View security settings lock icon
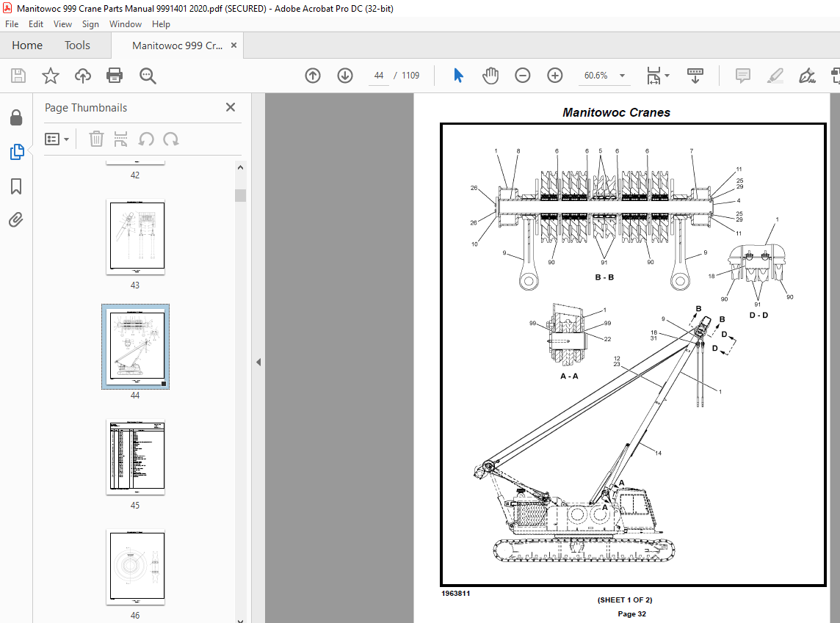The height and width of the screenshot is (623, 840). pyautogui.click(x=16, y=117)
